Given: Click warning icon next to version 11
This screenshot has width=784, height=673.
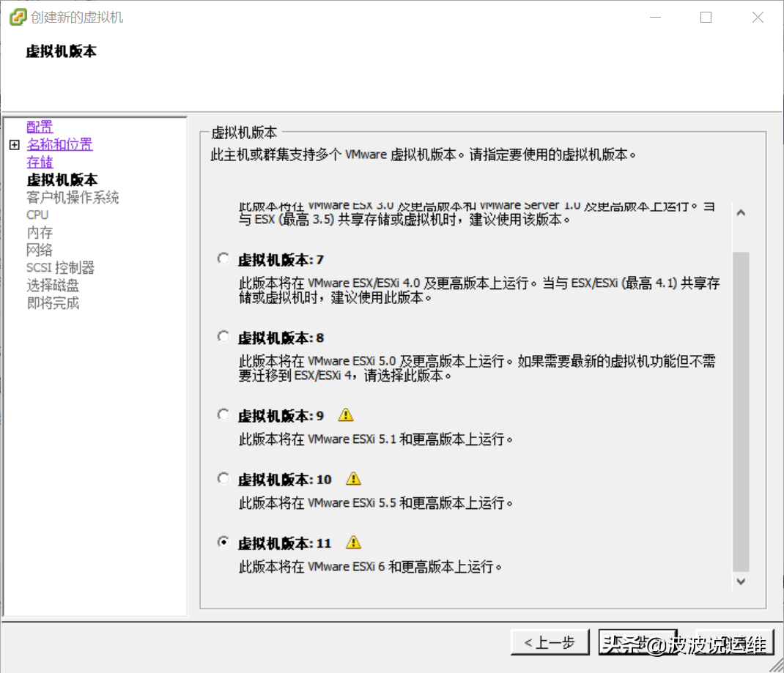Looking at the screenshot, I should (353, 542).
